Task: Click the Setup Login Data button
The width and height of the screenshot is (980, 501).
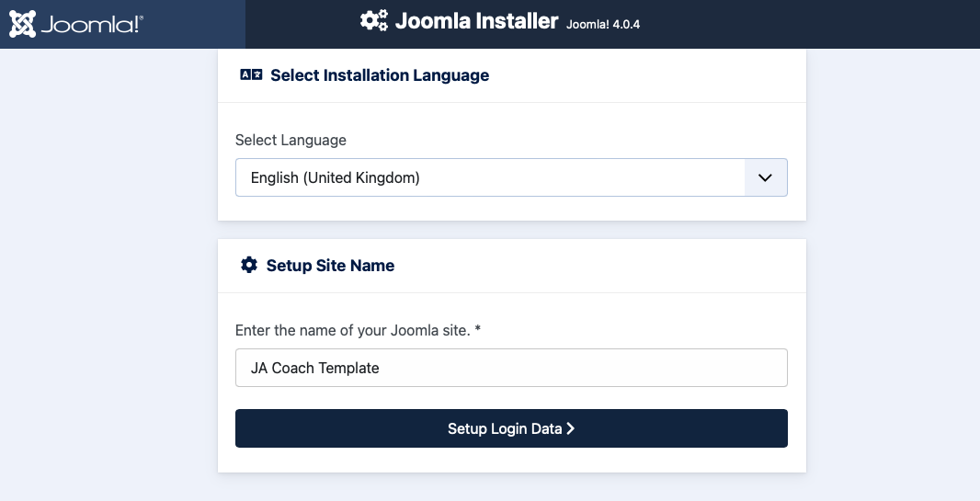Action: pos(511,428)
